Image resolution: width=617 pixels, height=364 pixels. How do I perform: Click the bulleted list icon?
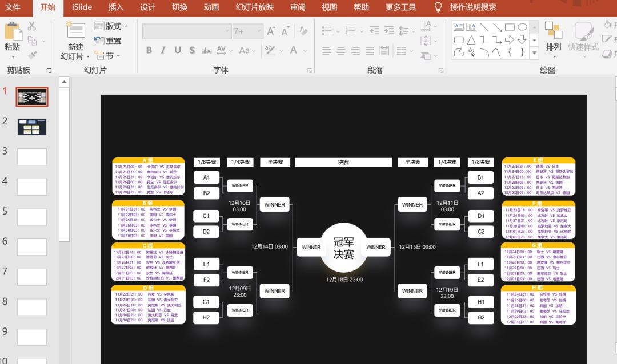click(328, 31)
